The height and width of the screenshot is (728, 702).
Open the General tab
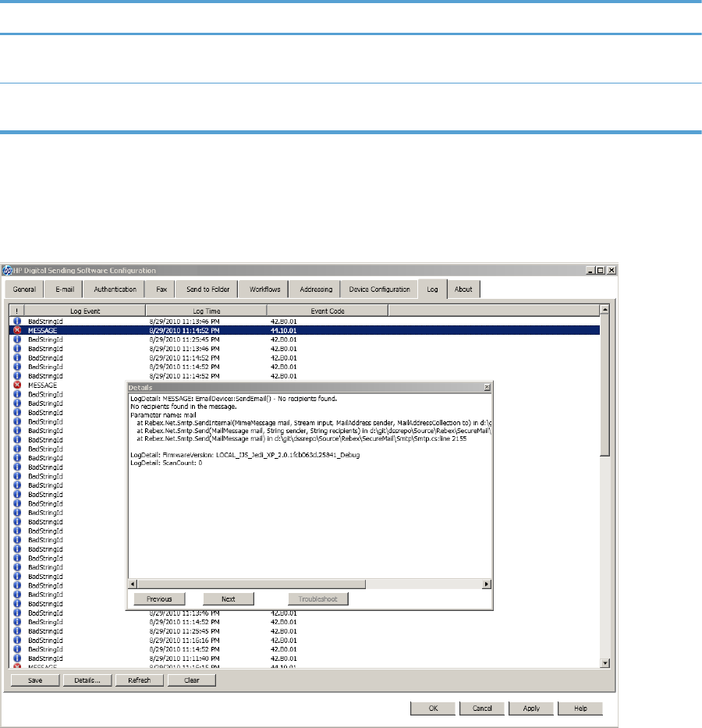(x=24, y=289)
